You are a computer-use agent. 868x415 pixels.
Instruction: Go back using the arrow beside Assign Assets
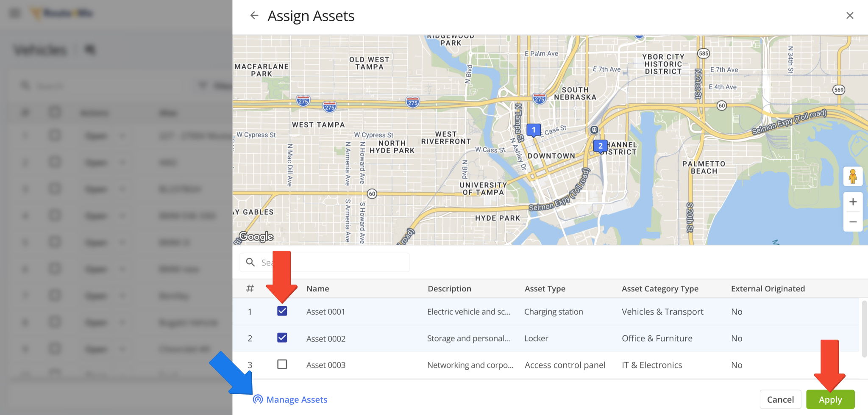point(254,16)
